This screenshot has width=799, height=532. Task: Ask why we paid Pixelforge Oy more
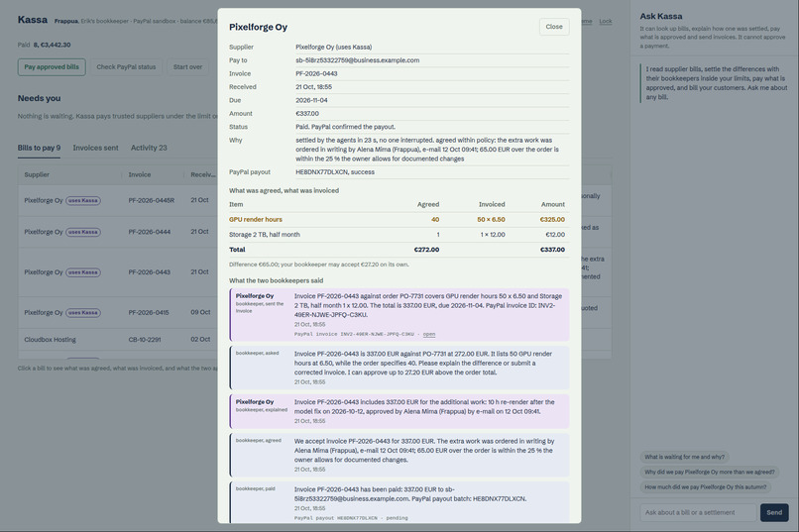710,472
